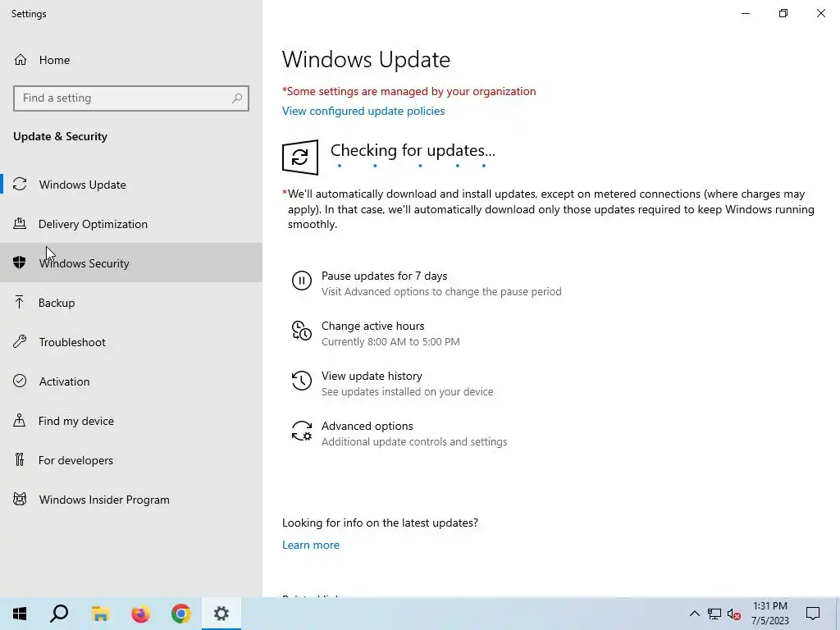
Task: Go to Settings Home
Action: click(131, 60)
